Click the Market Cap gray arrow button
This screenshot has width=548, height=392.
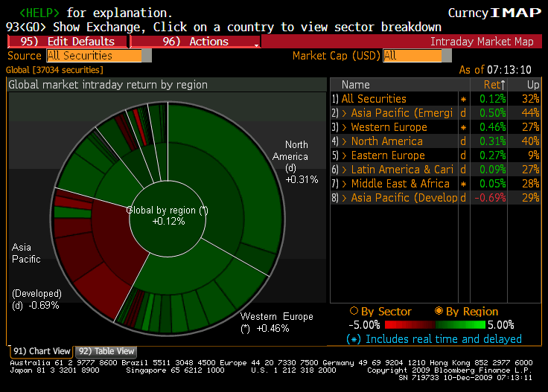447,56
